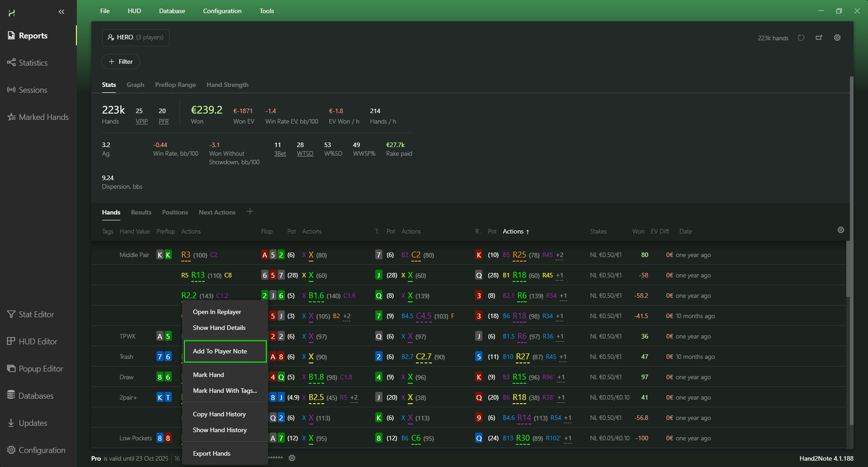Sort by river Actions column header
This screenshot has width=868, height=467.
click(x=513, y=232)
